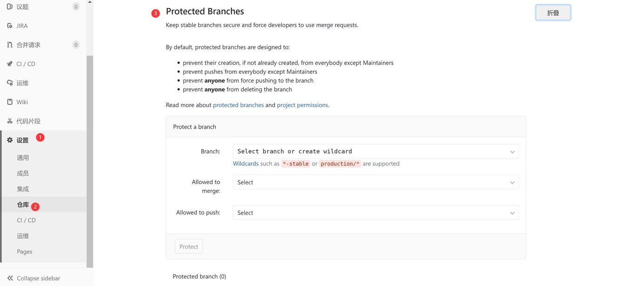Follow the protected branches link
Viewport: 644px width, 286px height.
tap(238, 105)
